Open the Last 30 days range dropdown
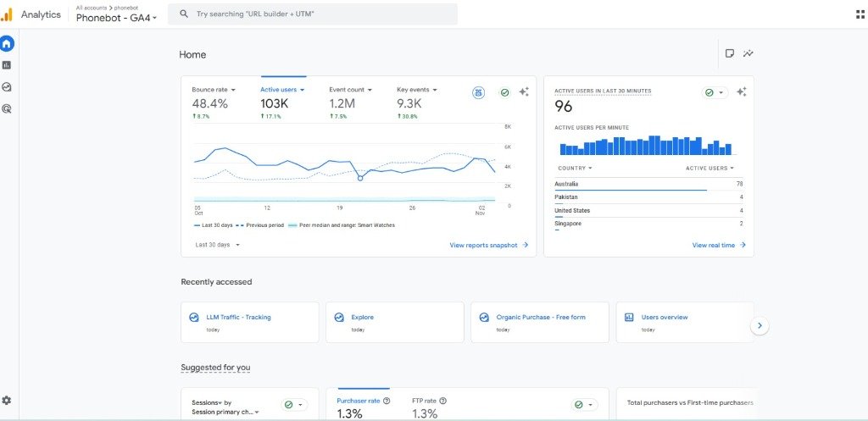 coord(217,245)
